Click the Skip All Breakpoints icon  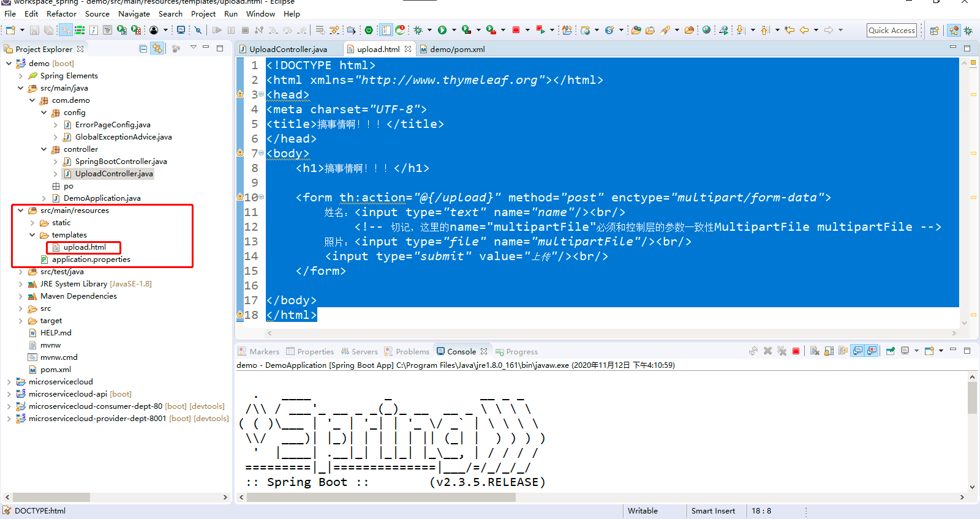(x=198, y=30)
